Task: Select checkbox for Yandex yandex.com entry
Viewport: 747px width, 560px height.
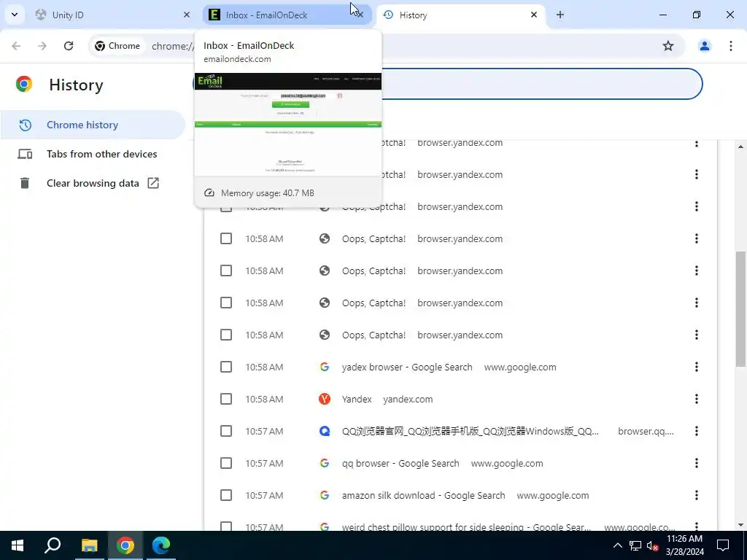Action: (226, 399)
